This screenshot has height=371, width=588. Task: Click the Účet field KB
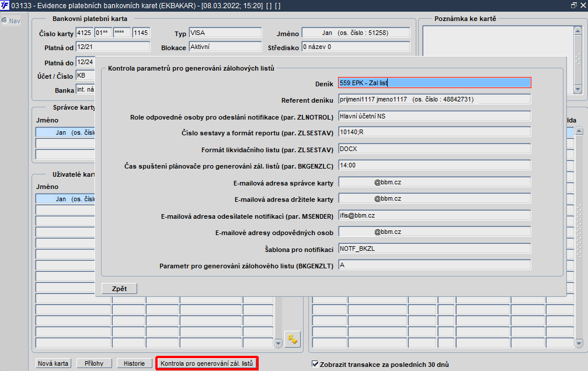(x=85, y=75)
